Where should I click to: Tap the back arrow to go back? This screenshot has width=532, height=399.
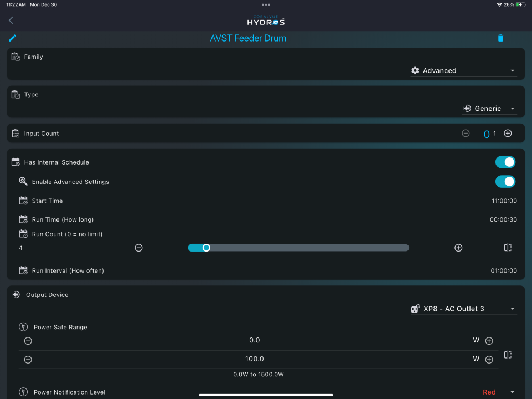(x=11, y=21)
